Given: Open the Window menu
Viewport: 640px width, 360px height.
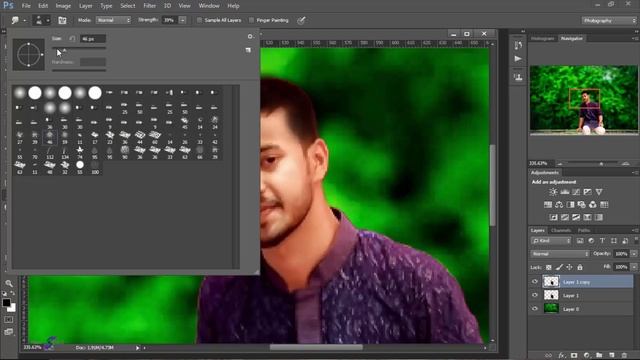Looking at the screenshot, I should click(209, 6).
